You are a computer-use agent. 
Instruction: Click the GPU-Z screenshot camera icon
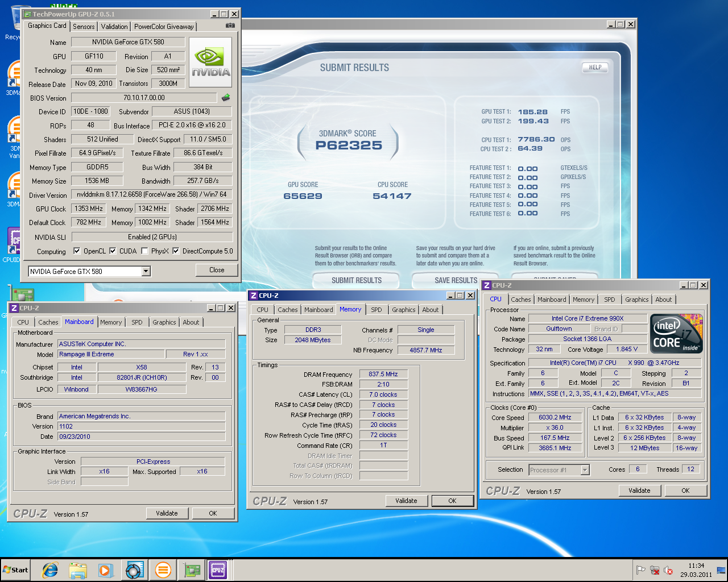click(x=230, y=26)
